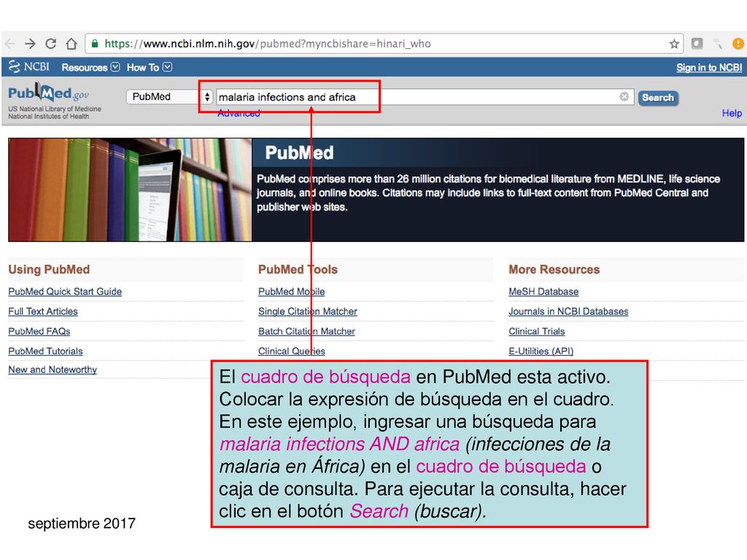747x560 pixels.
Task: Open the Clinical Queries link
Action: tap(292, 351)
